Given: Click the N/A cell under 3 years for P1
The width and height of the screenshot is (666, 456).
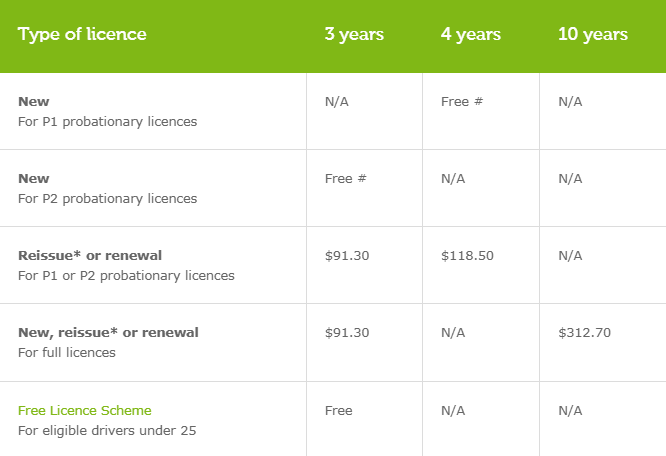Looking at the screenshot, I should click(337, 101).
